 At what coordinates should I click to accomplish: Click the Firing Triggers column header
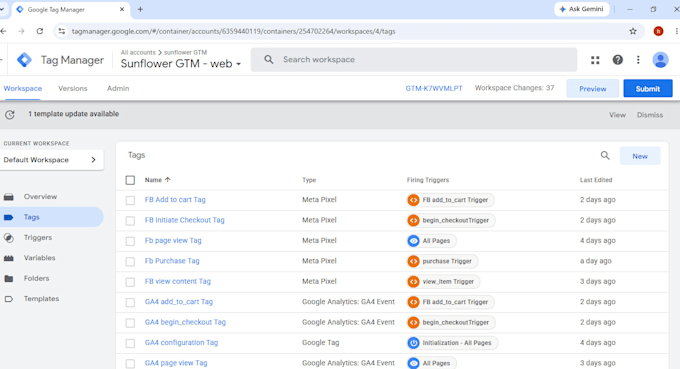point(428,180)
